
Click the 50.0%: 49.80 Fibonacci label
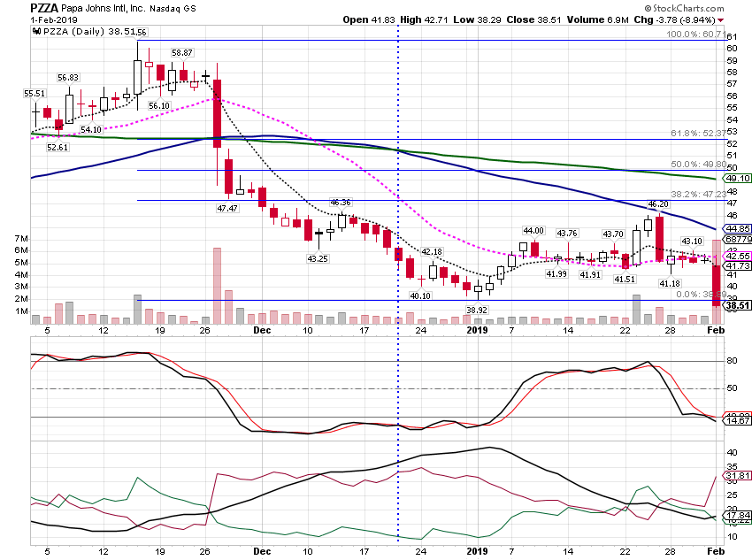(x=699, y=165)
